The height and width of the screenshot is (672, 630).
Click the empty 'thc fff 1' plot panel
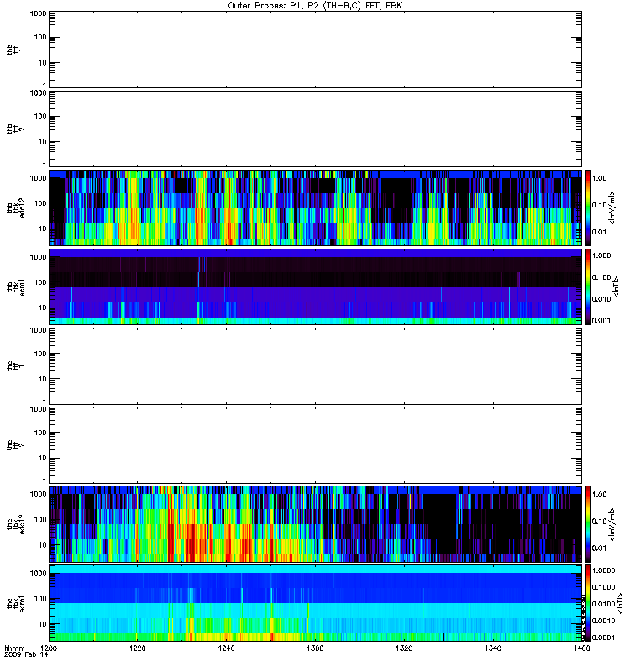coord(315,366)
